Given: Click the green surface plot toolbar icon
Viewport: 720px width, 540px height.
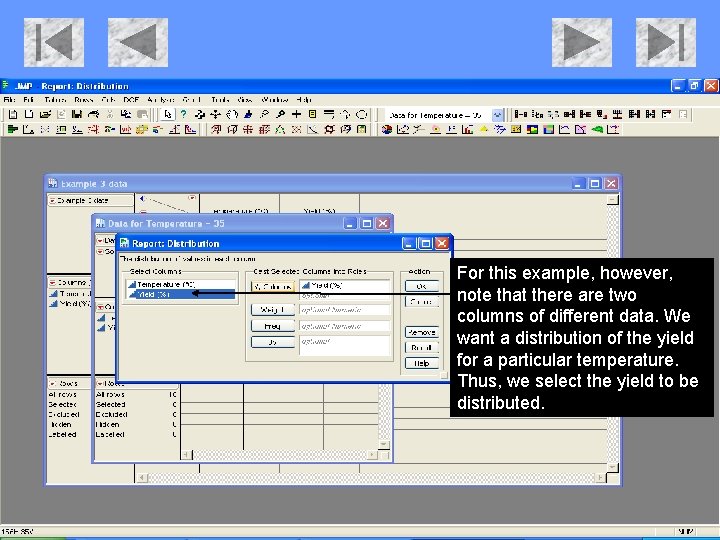Looking at the screenshot, I should [597, 129].
